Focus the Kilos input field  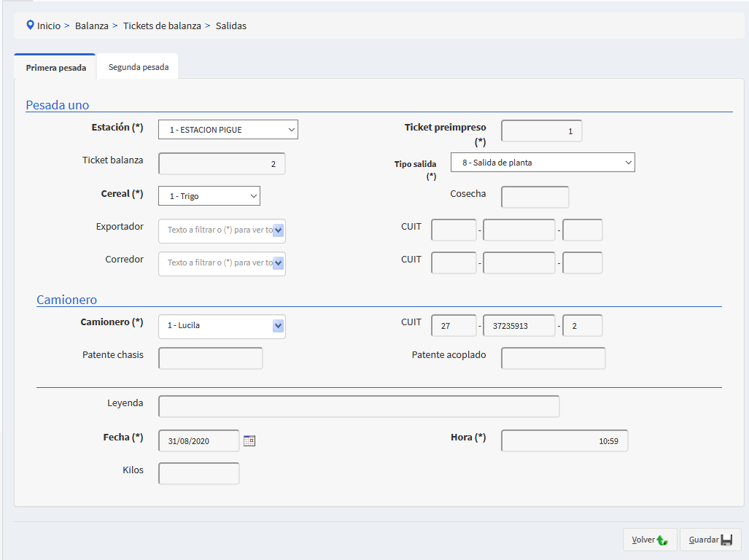click(x=198, y=474)
